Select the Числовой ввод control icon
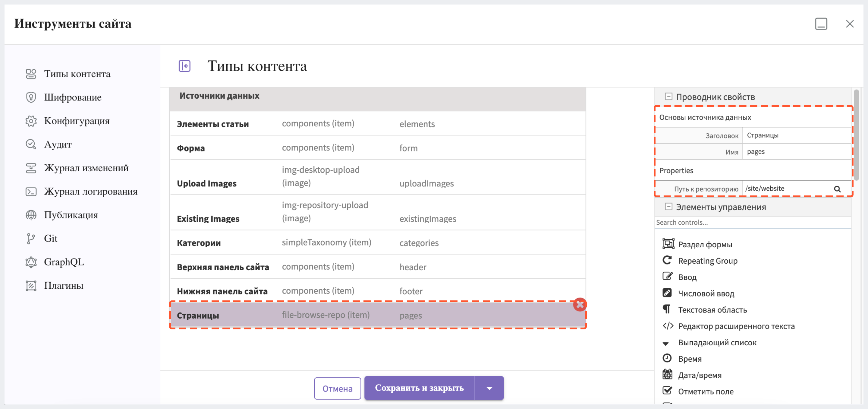868x409 pixels. [x=667, y=293]
